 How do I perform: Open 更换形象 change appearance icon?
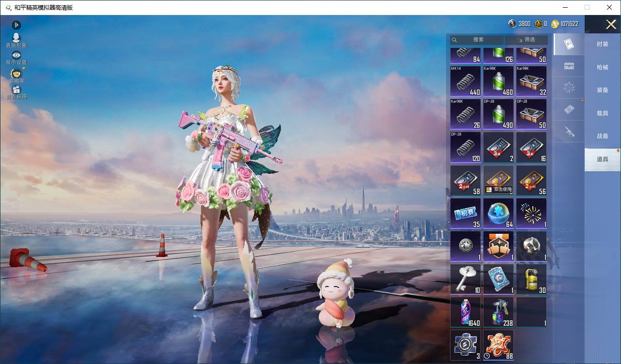click(16, 40)
